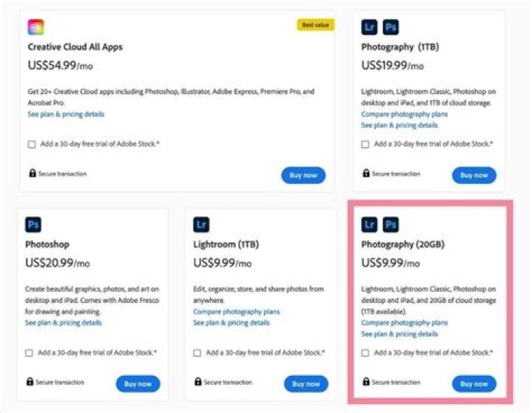This screenshot has width=532, height=413.
Task: Click the Ps icon in Photography (1TB) card
Action: pos(391,27)
